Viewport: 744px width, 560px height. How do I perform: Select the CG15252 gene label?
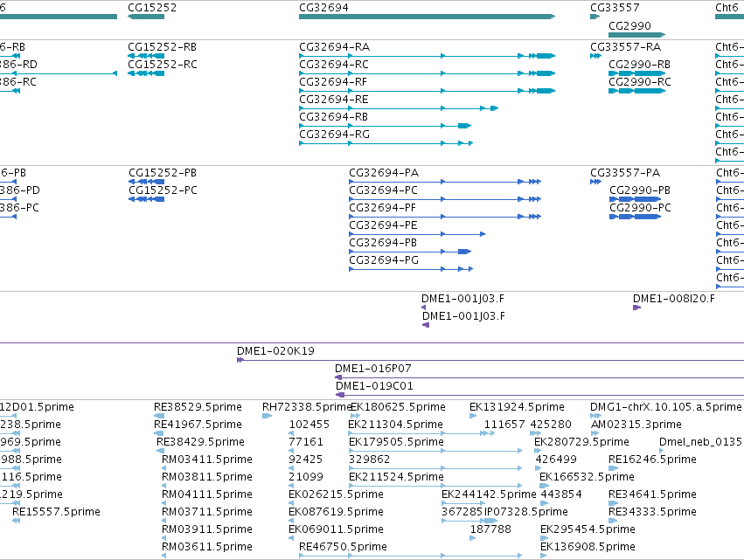152,8
